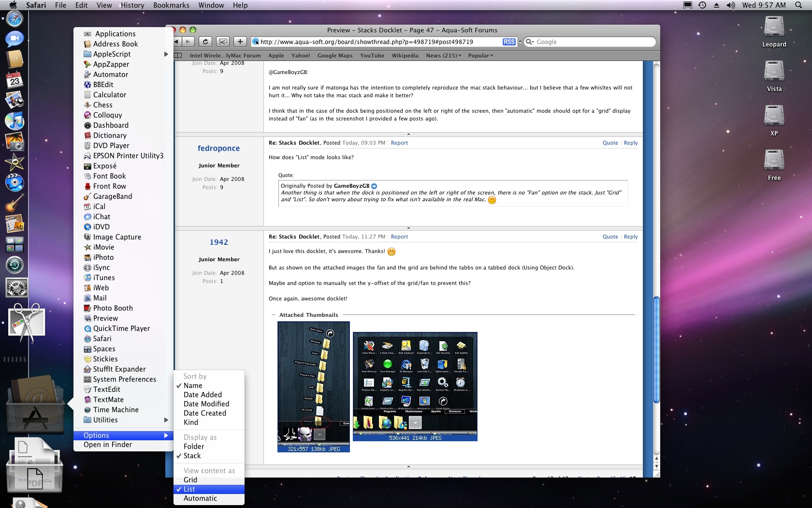Image resolution: width=812 pixels, height=508 pixels.
Task: Open Spaces from the Dock
Action: 14,245
